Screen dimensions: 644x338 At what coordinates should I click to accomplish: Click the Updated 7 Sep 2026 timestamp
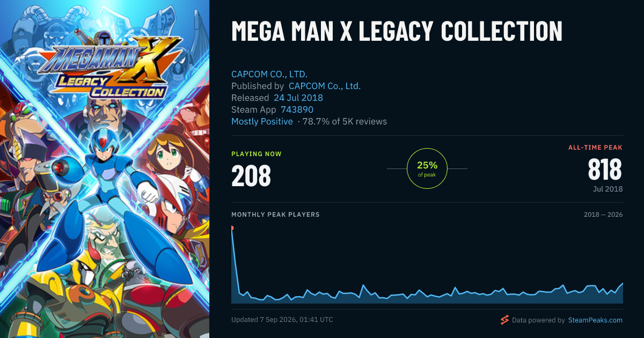pos(282,320)
